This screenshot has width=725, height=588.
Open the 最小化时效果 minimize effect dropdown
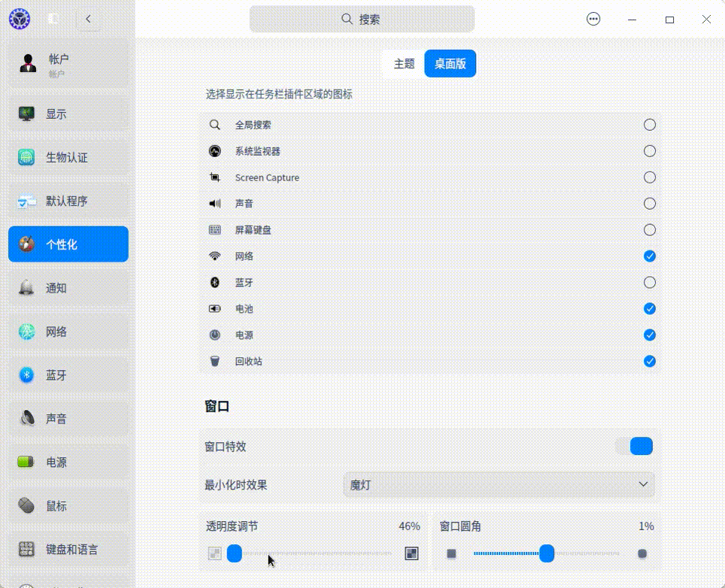coord(499,485)
